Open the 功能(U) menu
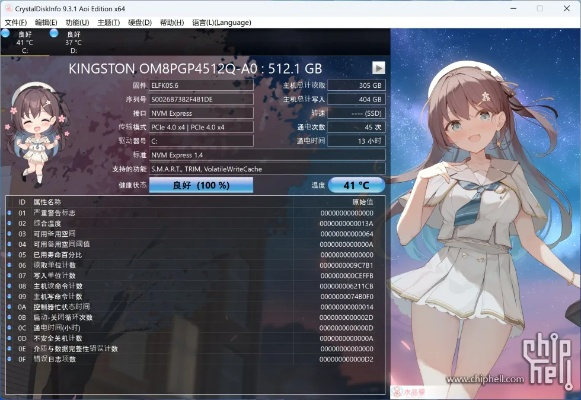The image size is (581, 400). tap(77, 23)
